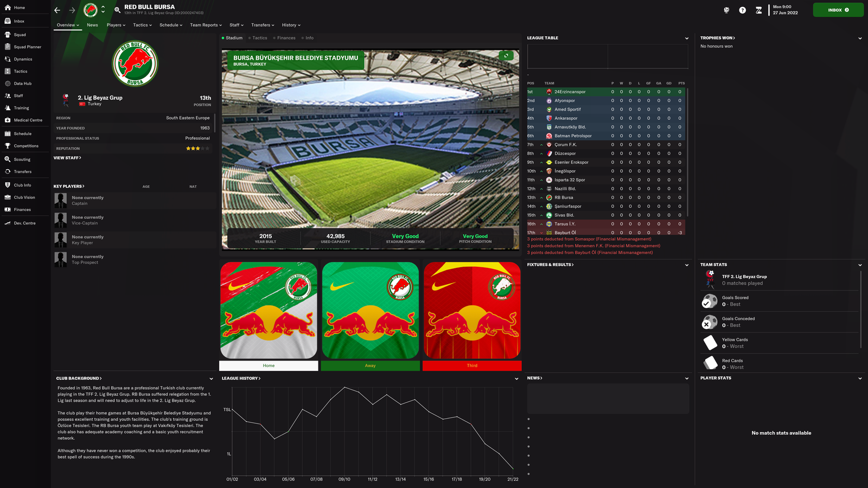Screen dimensions: 868x488
Task: Select the Info panel radio option
Action: tap(308, 38)
